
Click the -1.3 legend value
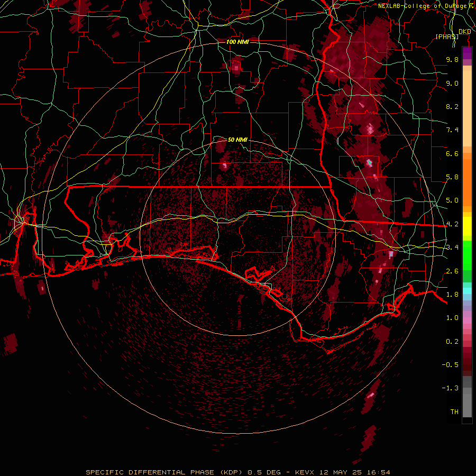click(450, 388)
